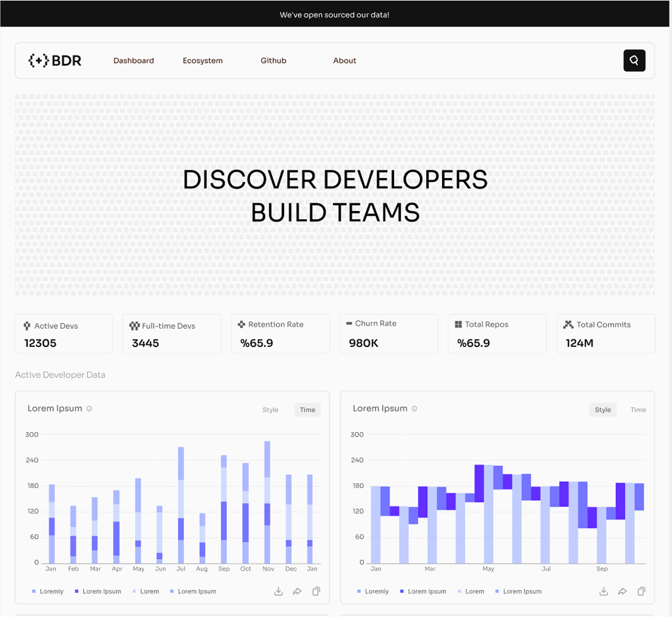Go to the Ecosystem page

[x=203, y=60]
